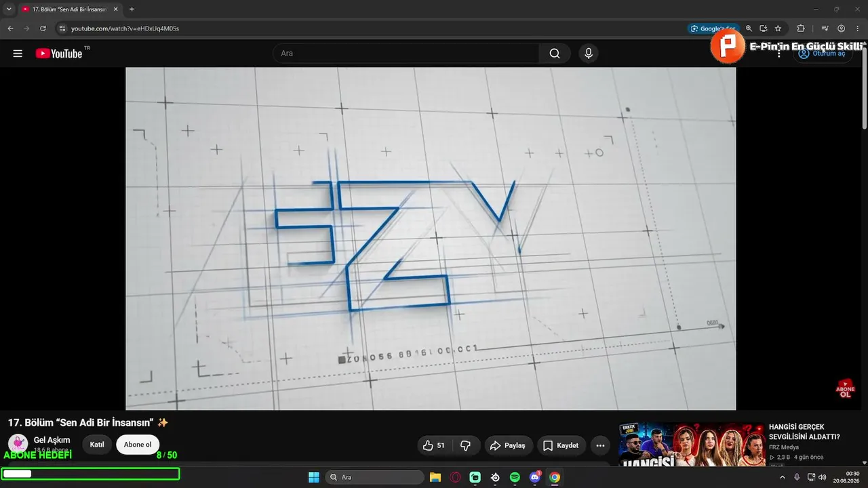Go to the YouTube home logo

(x=59, y=54)
